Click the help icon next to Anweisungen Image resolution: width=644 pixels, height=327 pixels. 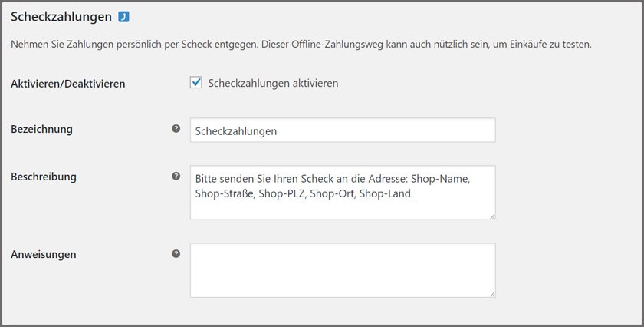[176, 253]
